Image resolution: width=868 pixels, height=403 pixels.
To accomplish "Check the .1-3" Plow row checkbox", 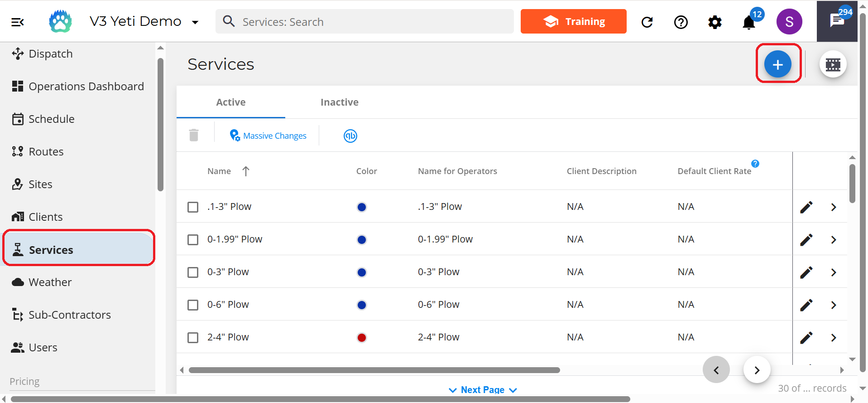I will coord(193,207).
